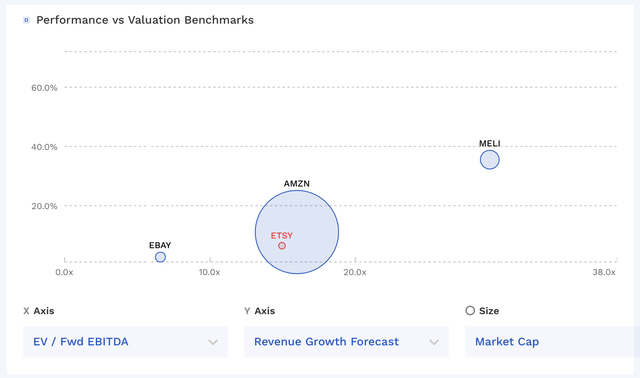Image resolution: width=640 pixels, height=378 pixels.
Task: Click the ETSY ticker label
Action: pos(282,236)
